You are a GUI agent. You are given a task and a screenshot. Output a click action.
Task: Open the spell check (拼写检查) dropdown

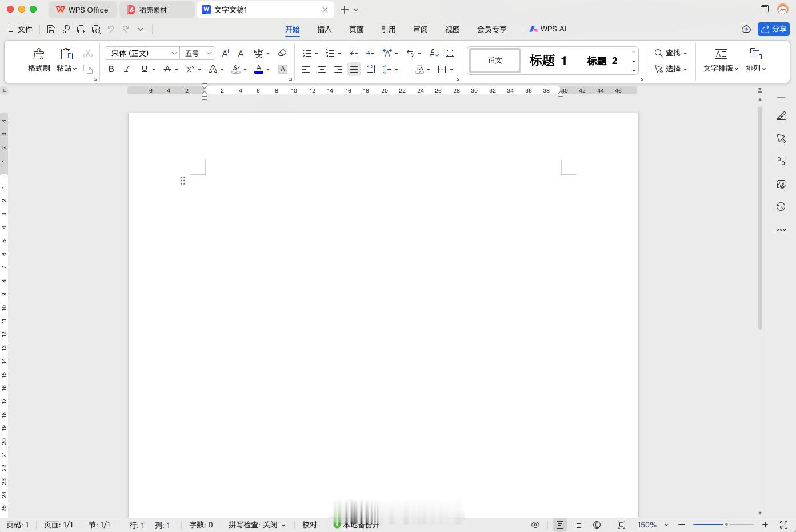coord(257,525)
